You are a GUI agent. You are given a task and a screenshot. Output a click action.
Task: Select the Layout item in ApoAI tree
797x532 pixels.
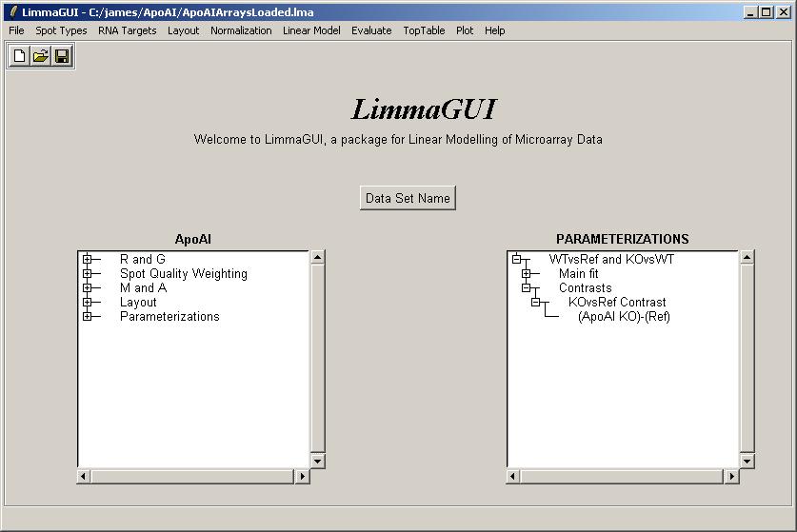[x=138, y=303]
